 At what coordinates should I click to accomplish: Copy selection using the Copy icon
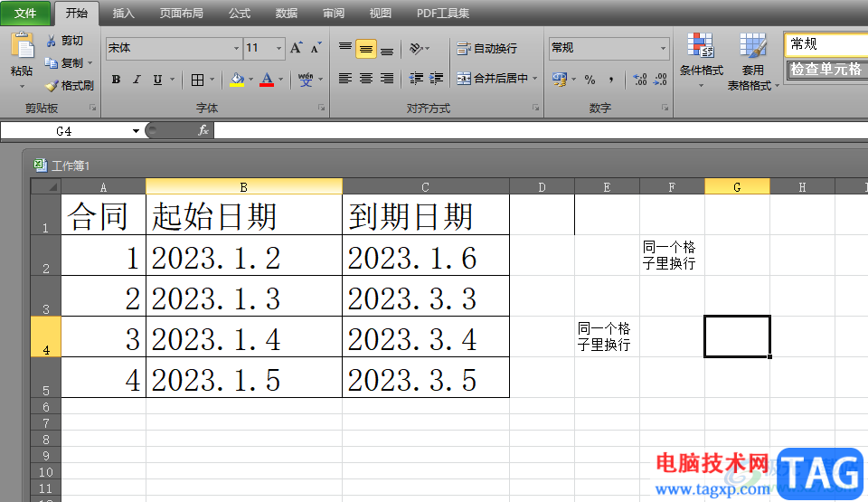(x=52, y=63)
